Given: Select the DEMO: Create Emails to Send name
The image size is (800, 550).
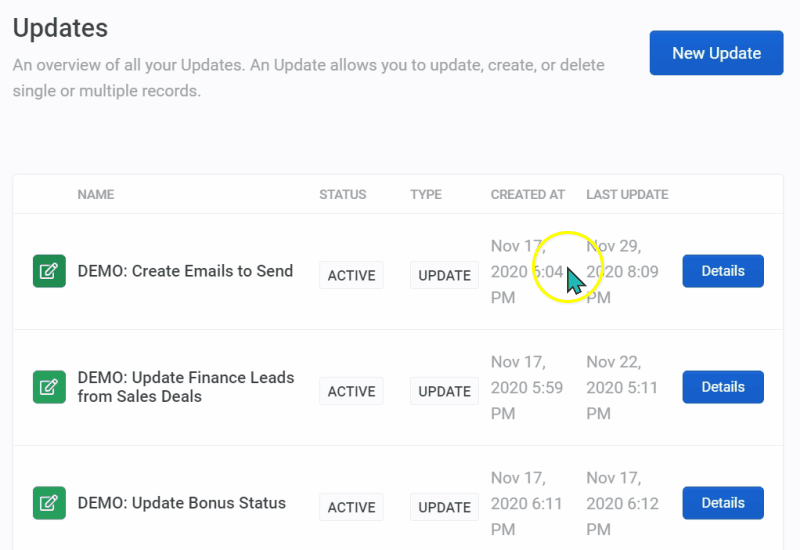Looking at the screenshot, I should point(185,271).
